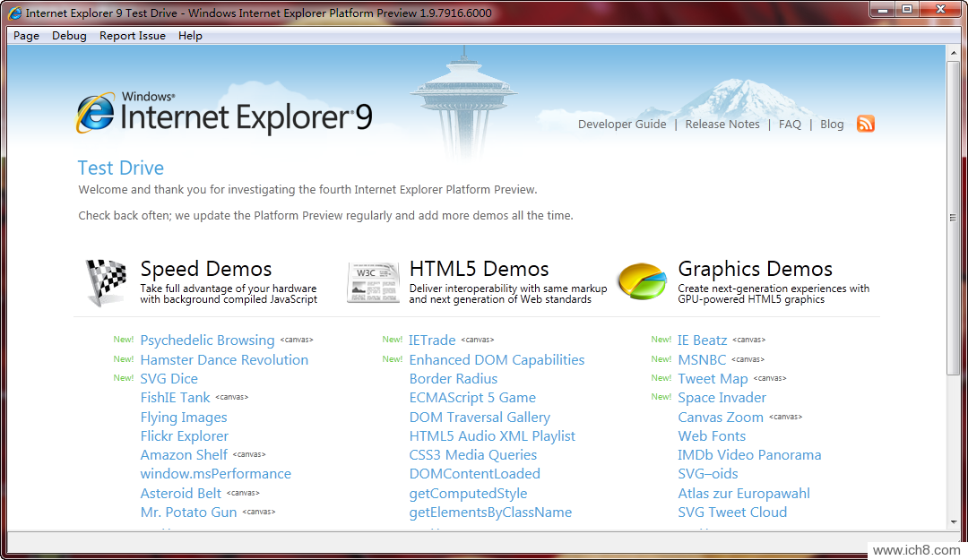968x560 pixels.
Task: Open the getElementsByClassName demo
Action: tap(490, 513)
